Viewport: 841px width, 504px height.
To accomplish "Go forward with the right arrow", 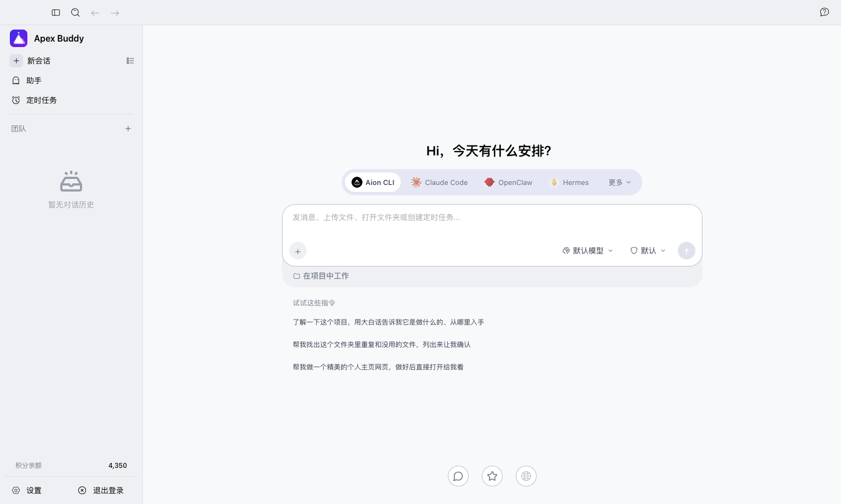I will pos(115,13).
